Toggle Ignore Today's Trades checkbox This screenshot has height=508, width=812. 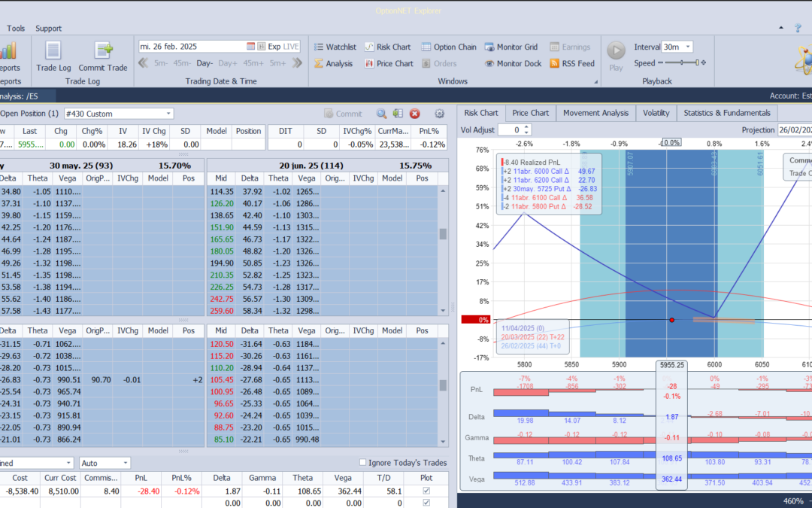tap(362, 462)
